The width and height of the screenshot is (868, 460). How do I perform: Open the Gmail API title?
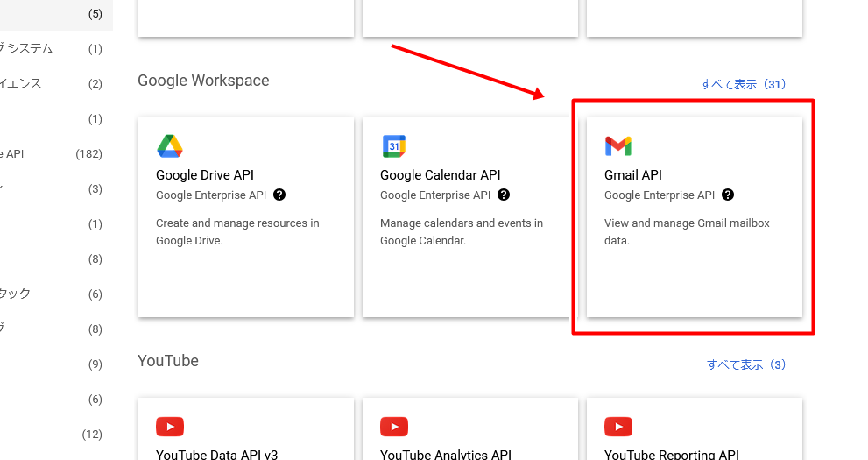click(633, 175)
